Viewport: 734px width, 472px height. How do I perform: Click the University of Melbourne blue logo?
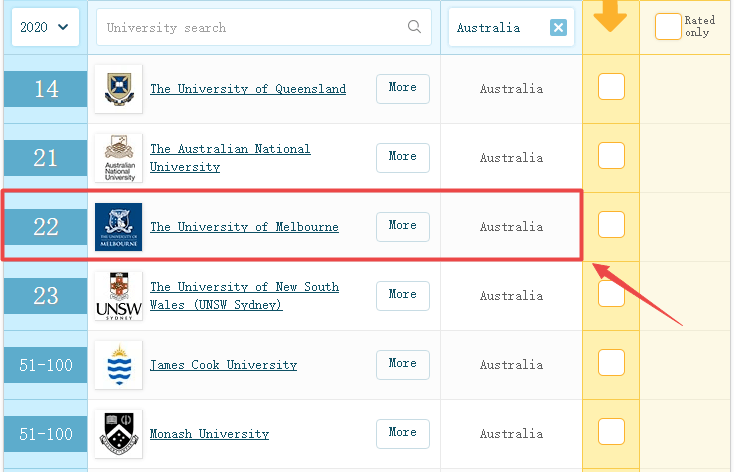[x=119, y=227]
